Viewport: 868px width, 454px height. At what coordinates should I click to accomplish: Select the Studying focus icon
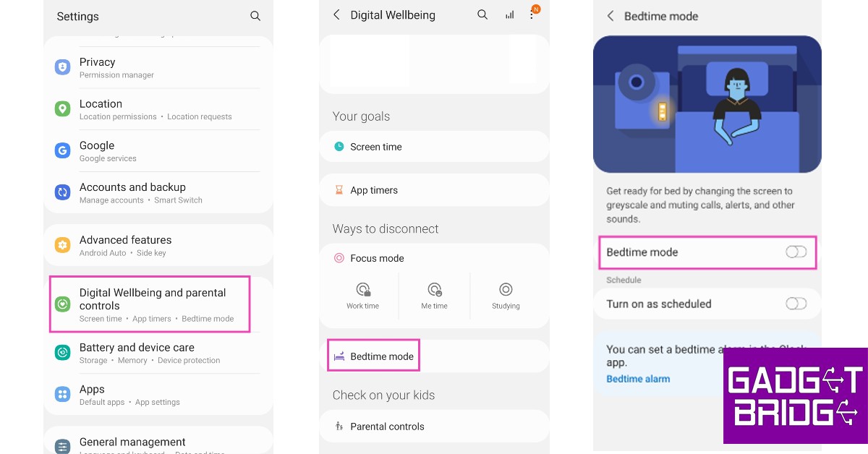coord(506,288)
